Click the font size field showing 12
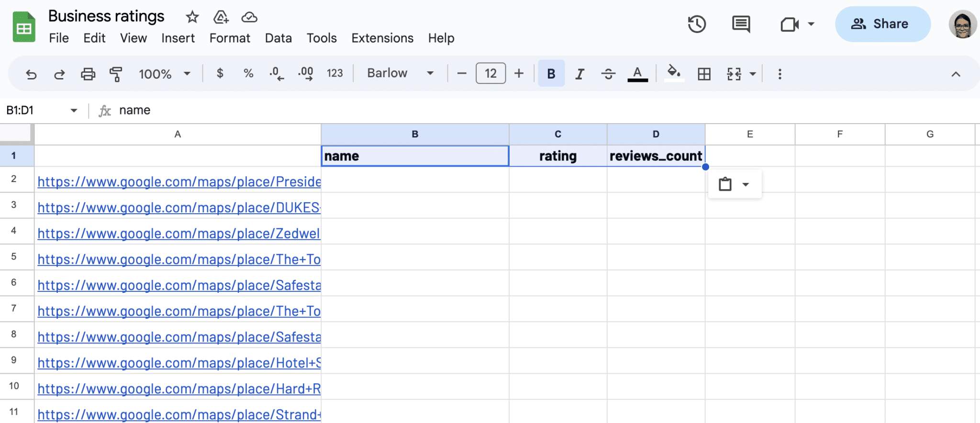This screenshot has width=980, height=423. tap(490, 73)
